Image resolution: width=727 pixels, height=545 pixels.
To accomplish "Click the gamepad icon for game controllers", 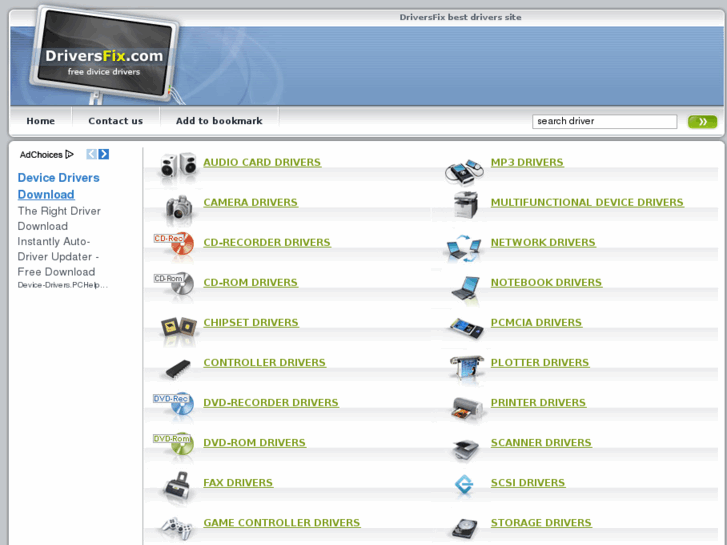I will click(177, 528).
